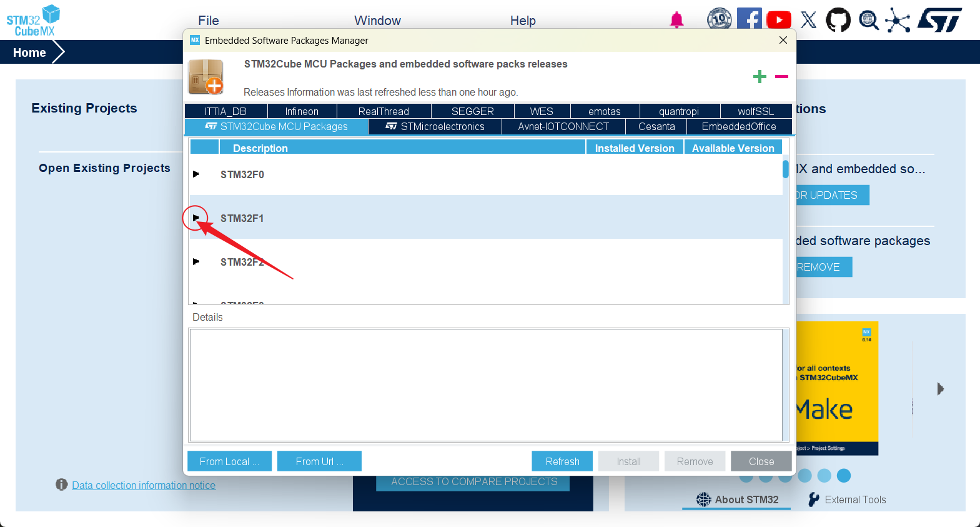Open the GitHub icon link

tap(838, 20)
